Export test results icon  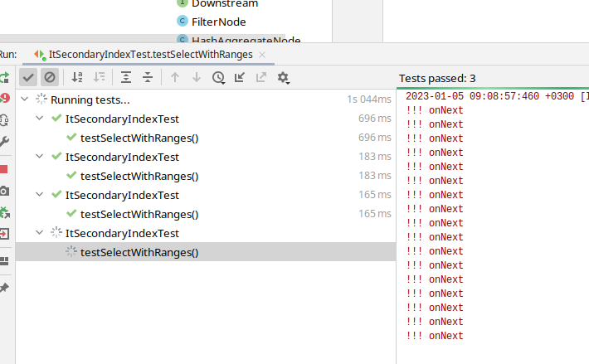click(x=261, y=77)
